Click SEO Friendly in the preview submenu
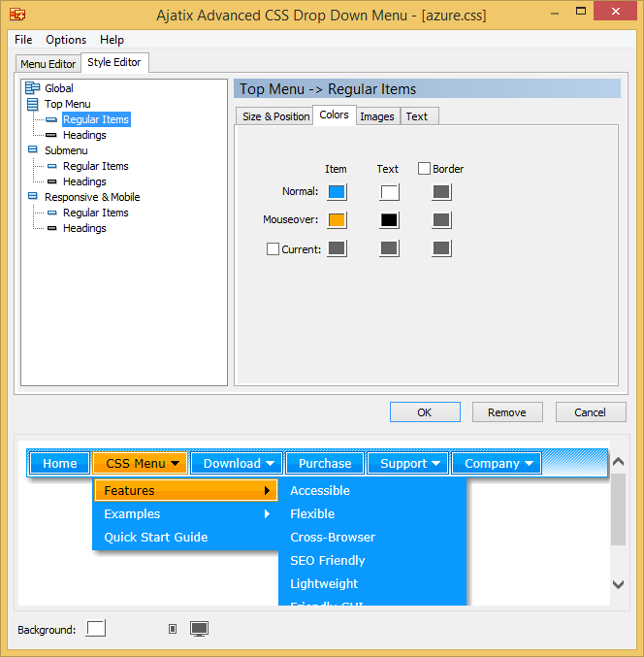 click(x=328, y=560)
